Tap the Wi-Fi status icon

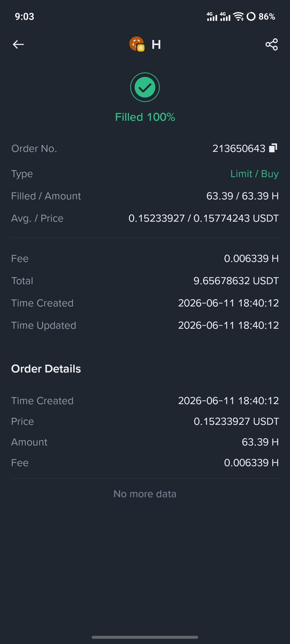(238, 16)
